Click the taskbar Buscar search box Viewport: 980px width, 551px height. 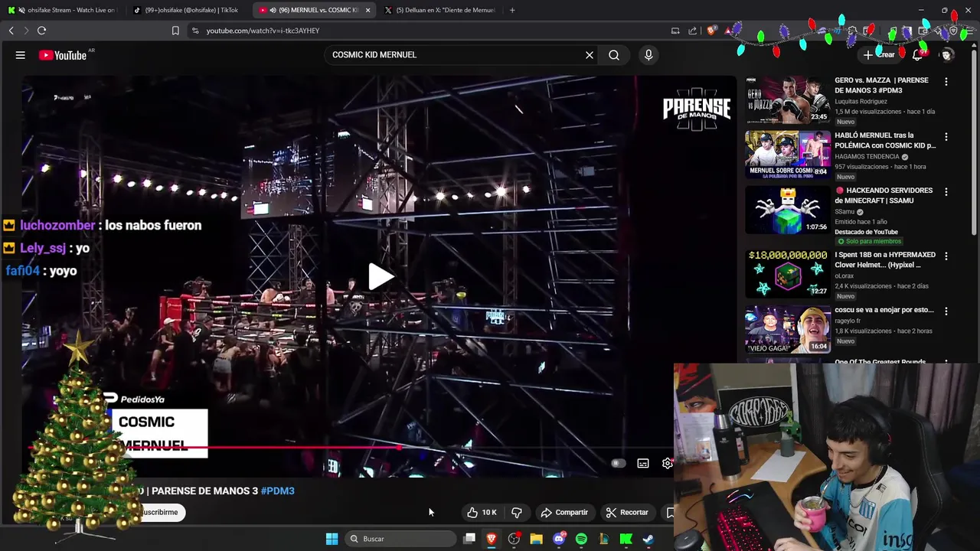(400, 539)
